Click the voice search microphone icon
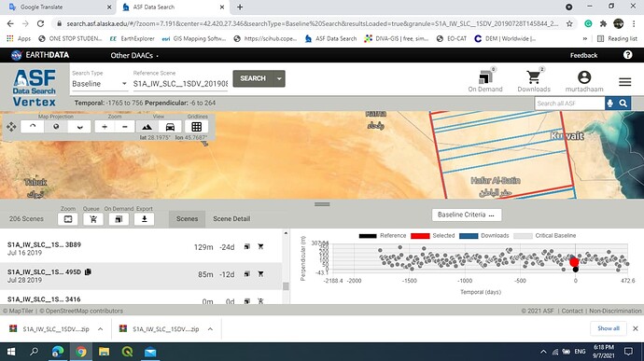Screen dimensions: 644x361 click(610, 104)
